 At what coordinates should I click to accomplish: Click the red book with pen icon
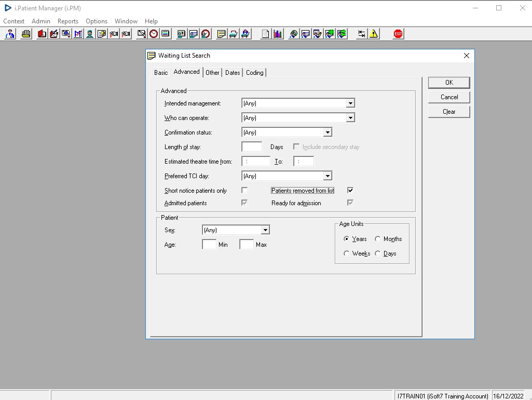[x=54, y=34]
